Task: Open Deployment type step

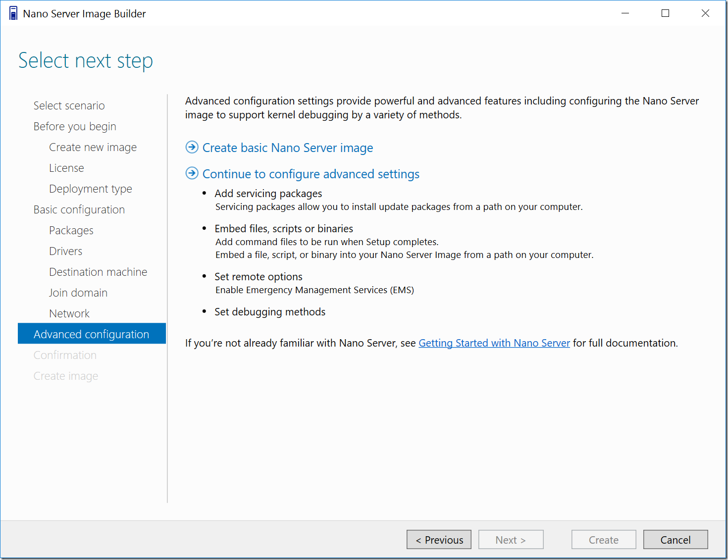Action: coord(91,189)
